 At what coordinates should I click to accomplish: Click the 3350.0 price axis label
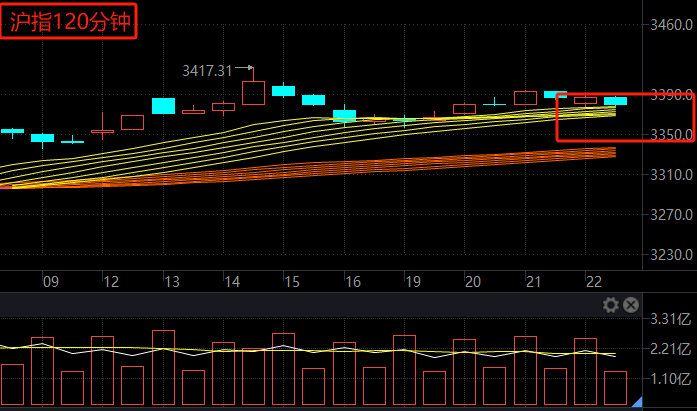coord(671,135)
